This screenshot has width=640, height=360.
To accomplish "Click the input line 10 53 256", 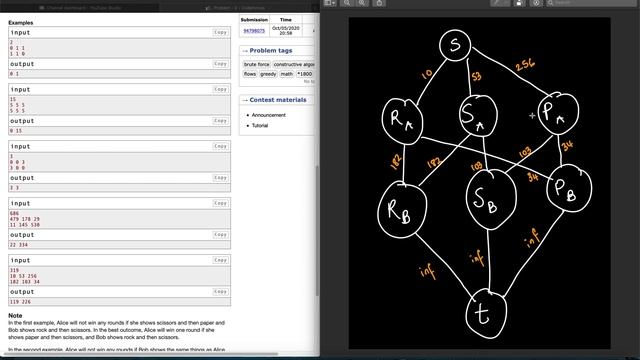I will click(23, 276).
